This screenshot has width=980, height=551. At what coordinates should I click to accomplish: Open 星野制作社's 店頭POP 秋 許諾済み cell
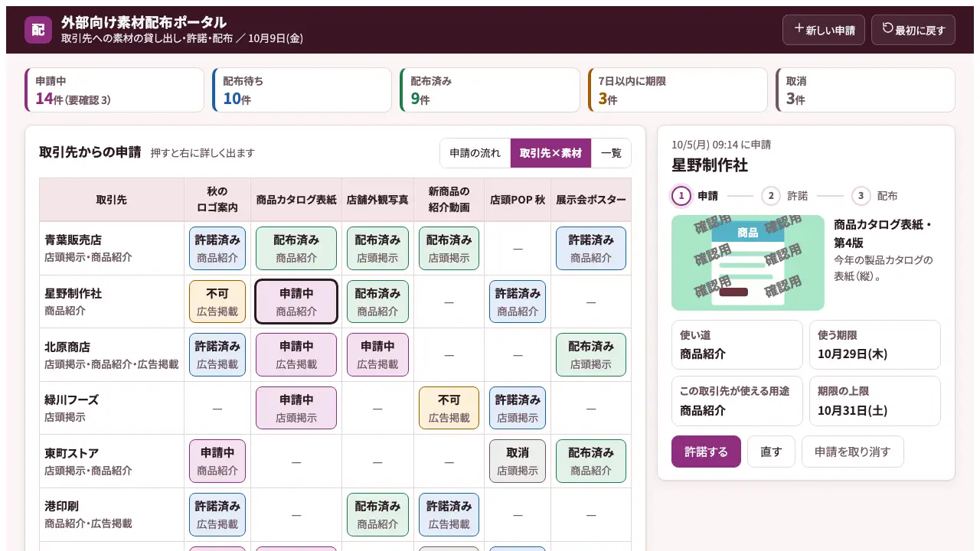pos(518,302)
